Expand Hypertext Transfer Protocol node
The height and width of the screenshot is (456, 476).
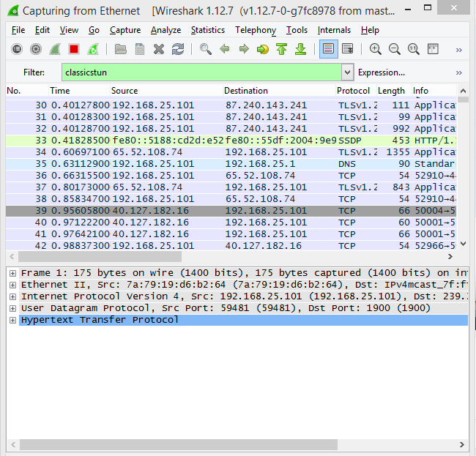coord(12,320)
